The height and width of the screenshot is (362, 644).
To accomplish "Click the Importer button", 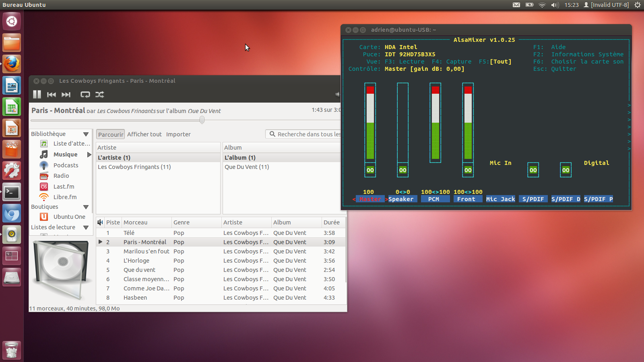I will pyautogui.click(x=178, y=134).
